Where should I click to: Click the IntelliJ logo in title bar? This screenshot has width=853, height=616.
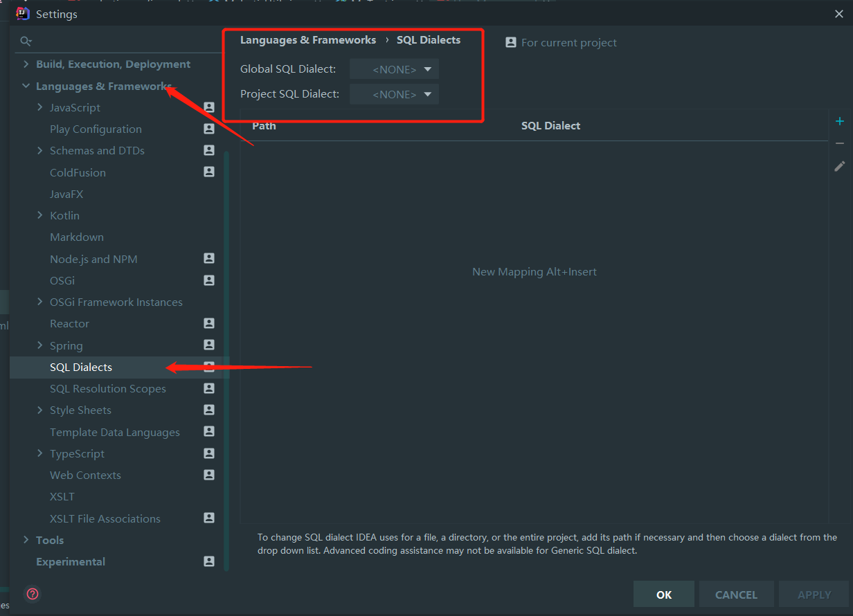22,13
